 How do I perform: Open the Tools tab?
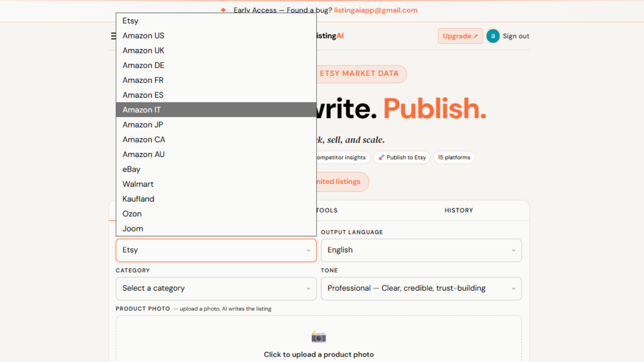point(327,210)
